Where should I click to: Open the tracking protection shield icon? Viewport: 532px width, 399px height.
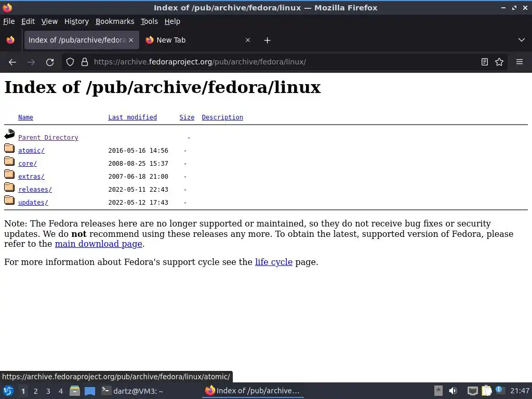pyautogui.click(x=70, y=62)
